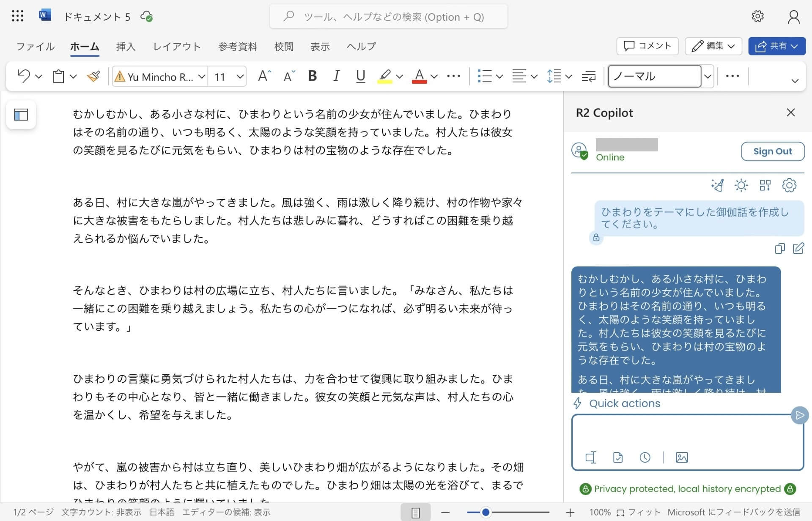Decrease font size with shrink font
The image size is (812, 521).
click(289, 76)
